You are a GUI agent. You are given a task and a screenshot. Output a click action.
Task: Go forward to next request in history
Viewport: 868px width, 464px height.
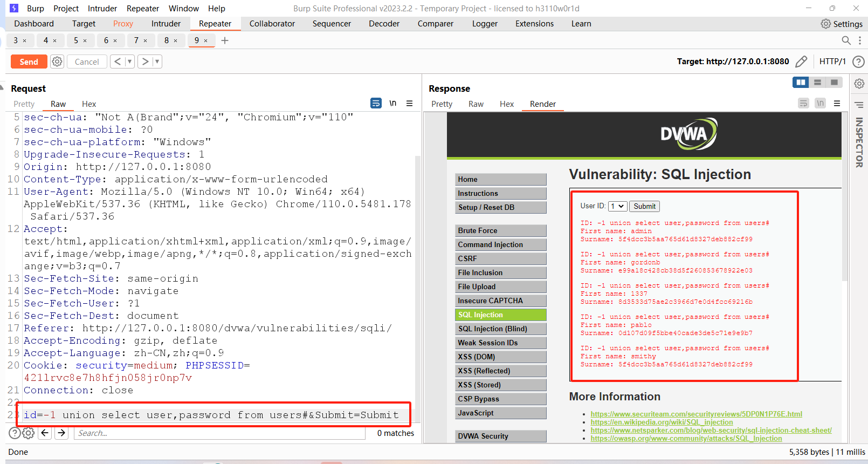click(145, 62)
